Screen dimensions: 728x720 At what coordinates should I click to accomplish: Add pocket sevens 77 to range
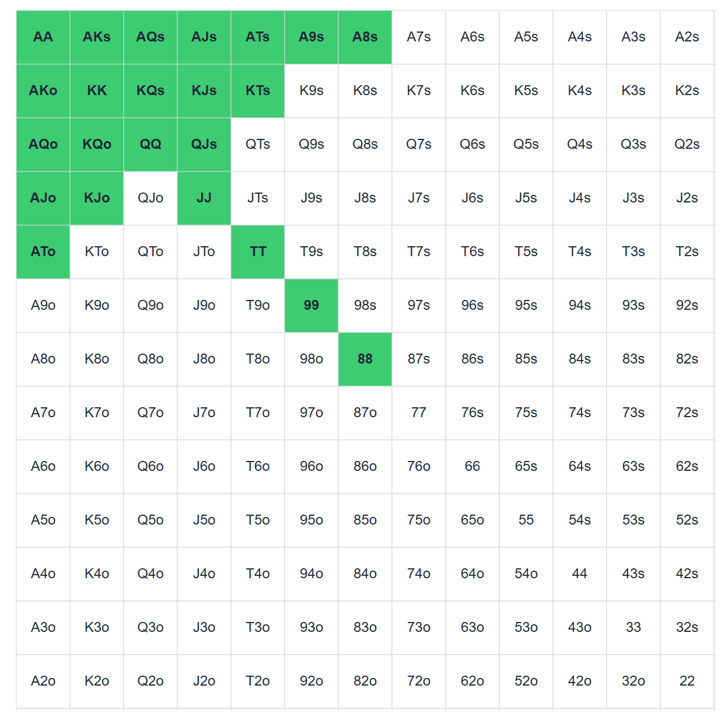point(419,413)
